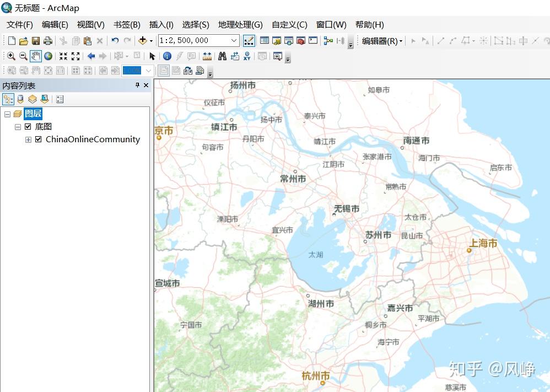Open the Table of Contents window
Image resolution: width=550 pixels, height=392 pixels.
pos(265,41)
